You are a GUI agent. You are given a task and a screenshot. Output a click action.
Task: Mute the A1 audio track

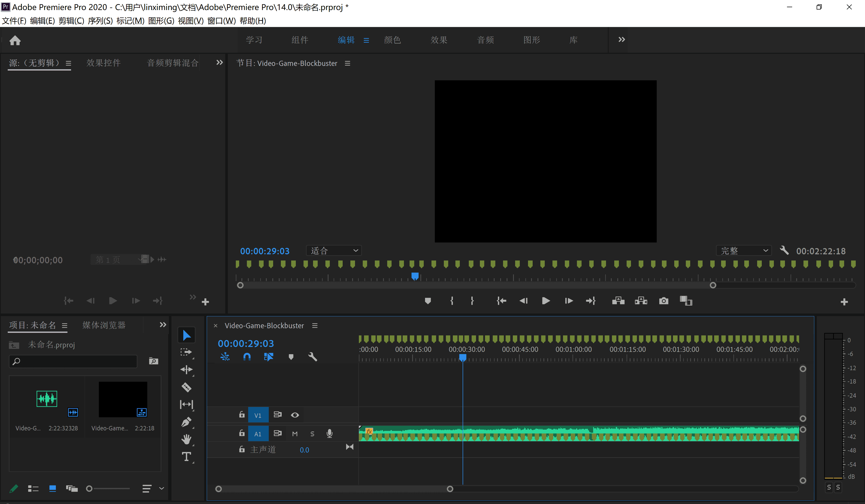pos(295,434)
